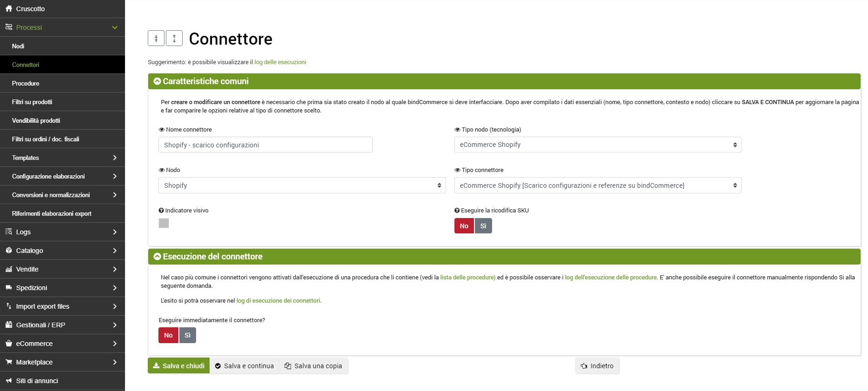Click the Spedizioni truck icon
This screenshot has height=391, width=868.
[x=9, y=288]
